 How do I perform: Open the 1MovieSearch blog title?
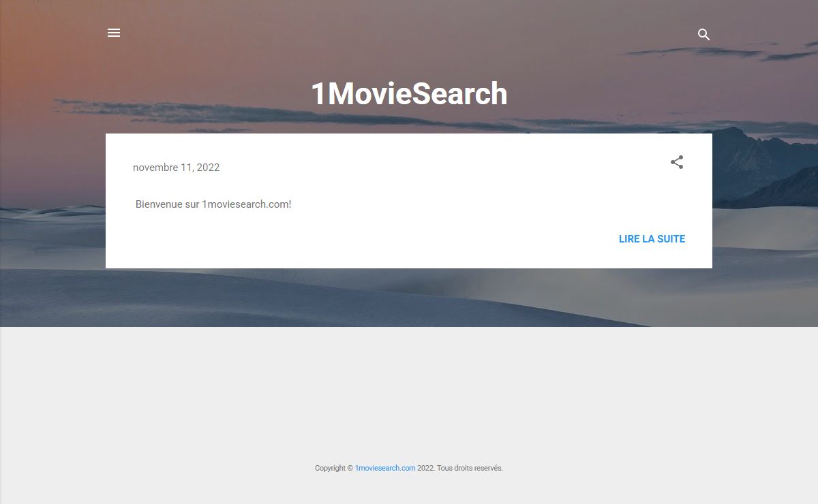pos(409,93)
